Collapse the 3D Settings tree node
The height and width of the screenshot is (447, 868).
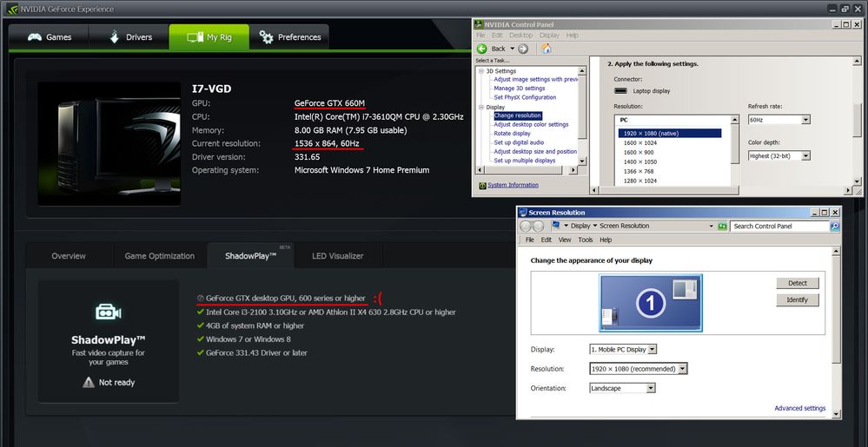coord(481,71)
